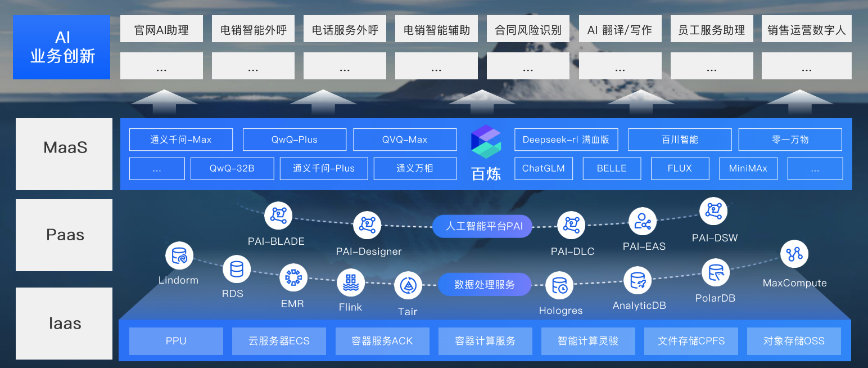Click the PAI-Designer icon
Image resolution: width=868 pixels, height=368 pixels.
[x=367, y=225]
